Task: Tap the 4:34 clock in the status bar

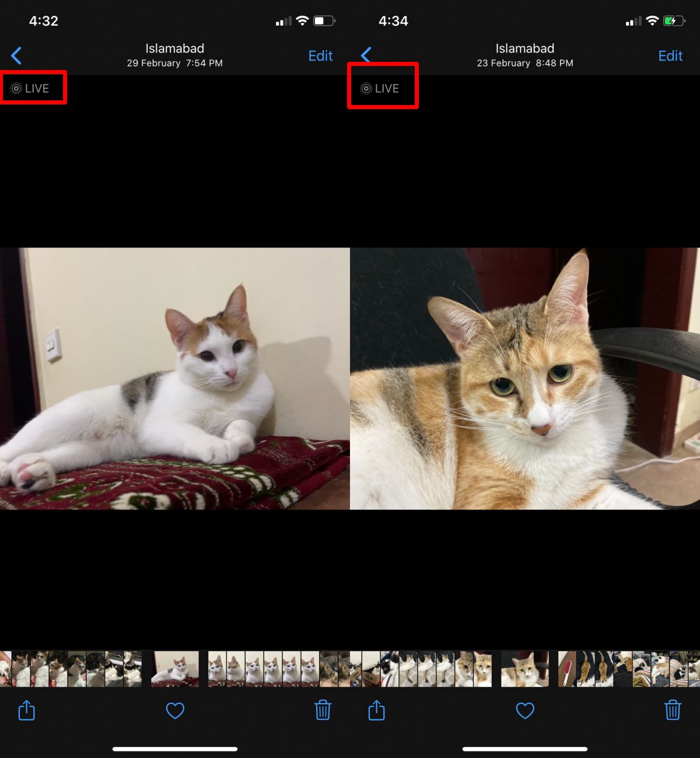Action: pos(393,21)
